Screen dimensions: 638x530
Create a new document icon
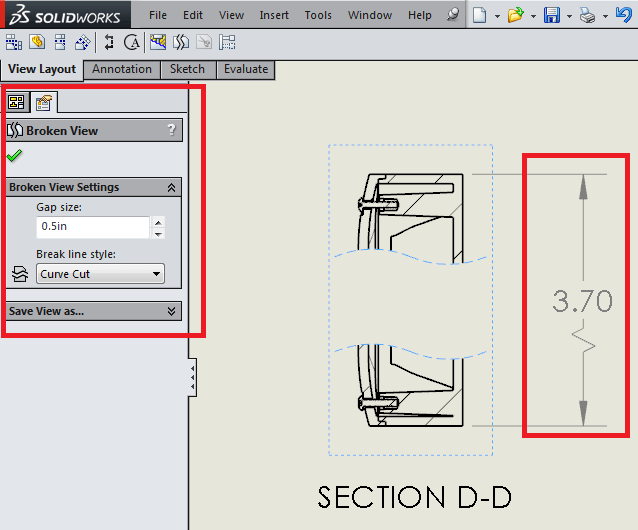[x=480, y=15]
